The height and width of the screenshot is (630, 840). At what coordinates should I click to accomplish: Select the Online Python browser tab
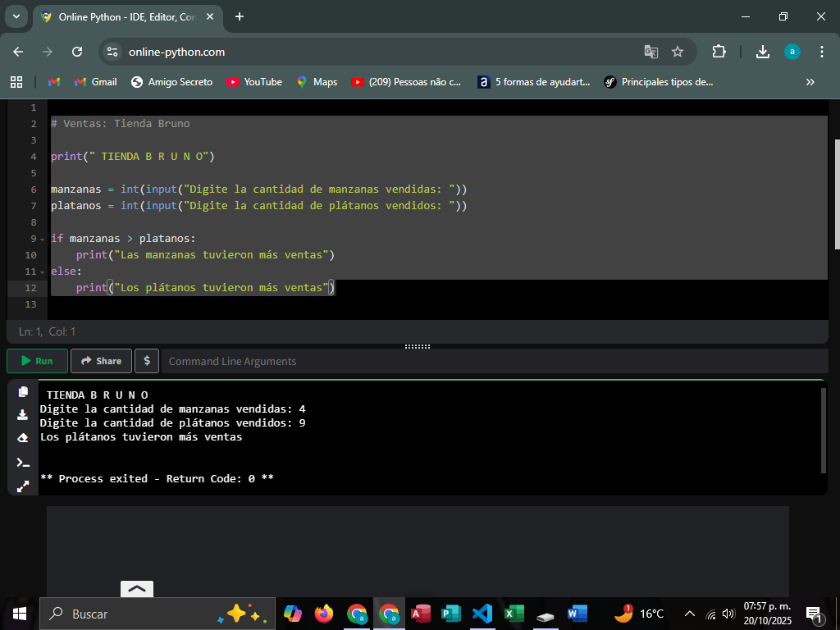[123, 16]
